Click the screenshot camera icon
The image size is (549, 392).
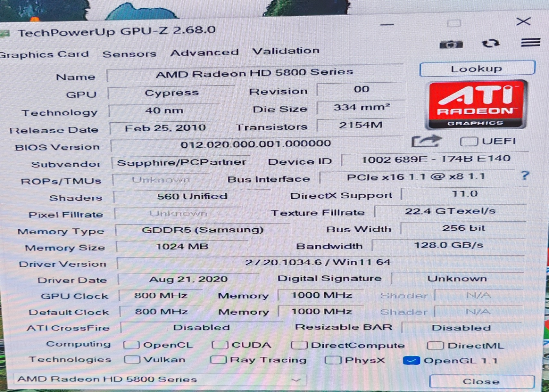pos(451,45)
